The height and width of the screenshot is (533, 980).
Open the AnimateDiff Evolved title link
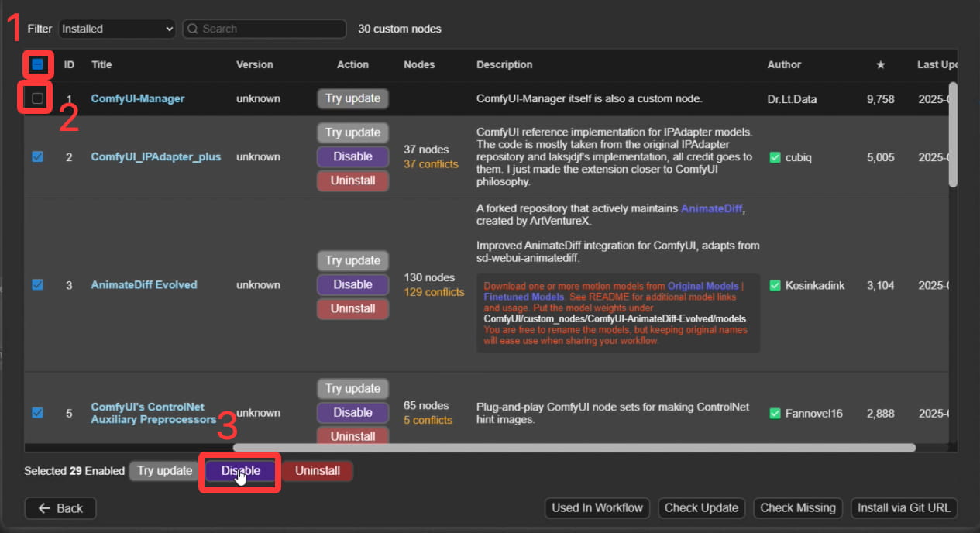(x=144, y=284)
